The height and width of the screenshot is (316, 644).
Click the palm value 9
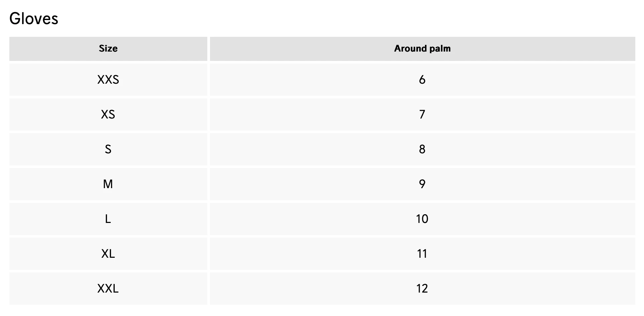click(x=422, y=184)
